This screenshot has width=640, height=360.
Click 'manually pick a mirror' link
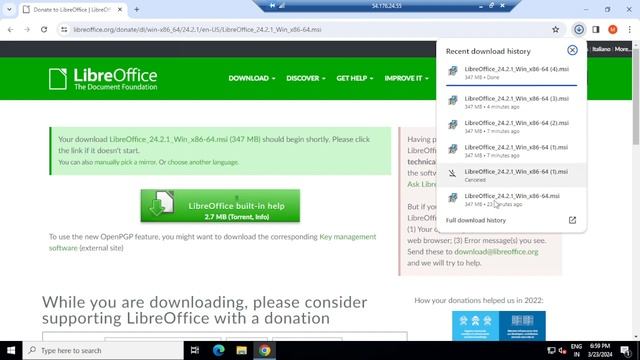(125, 162)
